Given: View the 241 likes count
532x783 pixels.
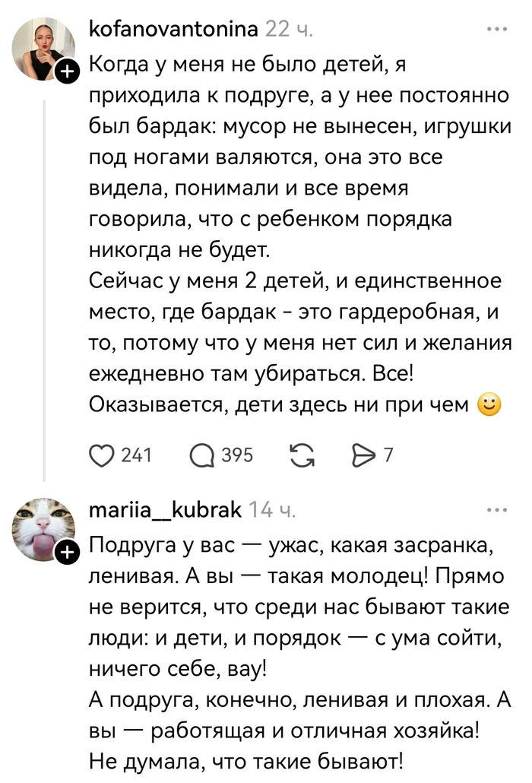Looking at the screenshot, I should click(x=137, y=455).
